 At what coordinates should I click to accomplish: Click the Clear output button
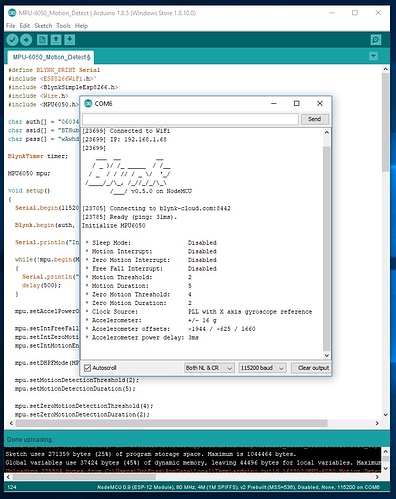(x=311, y=368)
